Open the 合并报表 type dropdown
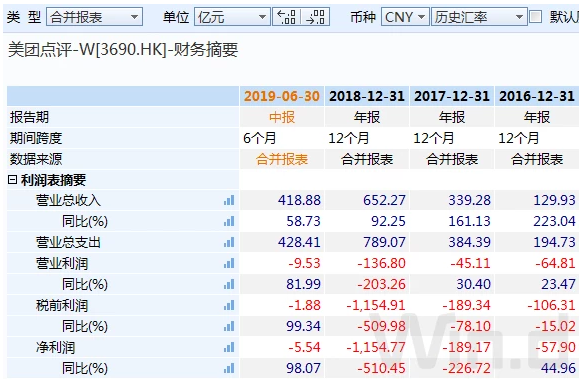This screenshot has width=583, height=385. [x=94, y=17]
